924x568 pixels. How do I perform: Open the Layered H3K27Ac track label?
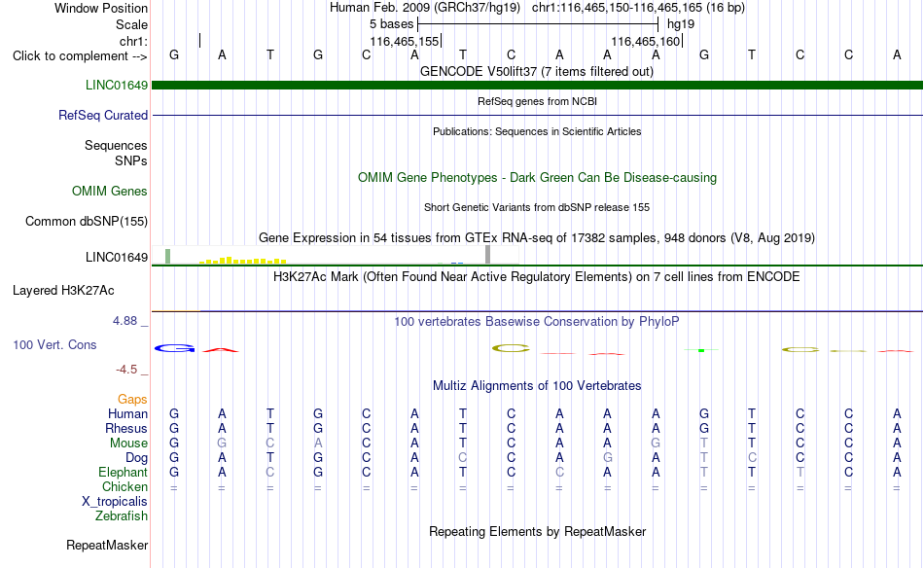click(x=63, y=290)
